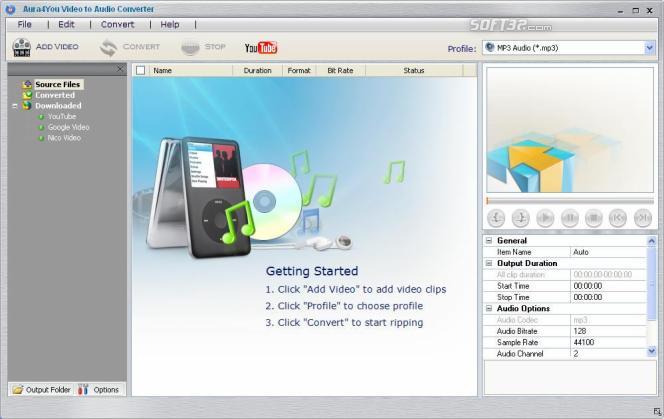Click the set end mark button in player
Viewport: 664px width, 419px height.
pos(520,218)
